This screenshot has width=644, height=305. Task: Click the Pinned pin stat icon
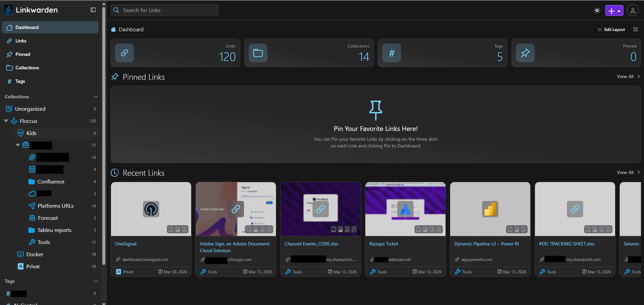[x=525, y=53]
